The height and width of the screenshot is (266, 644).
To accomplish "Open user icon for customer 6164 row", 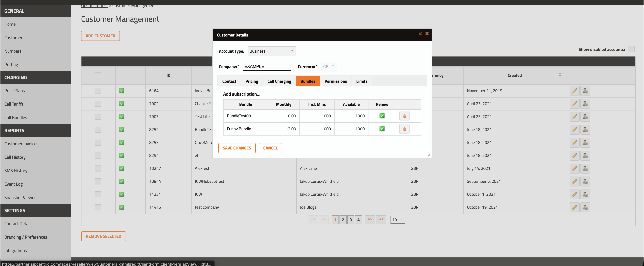I will click(x=585, y=91).
